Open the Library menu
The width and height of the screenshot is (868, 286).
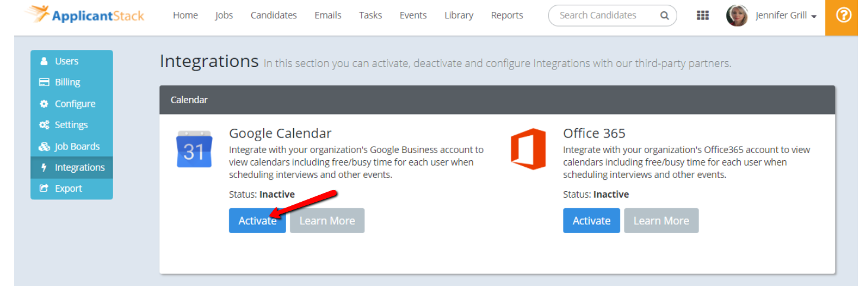tap(459, 15)
